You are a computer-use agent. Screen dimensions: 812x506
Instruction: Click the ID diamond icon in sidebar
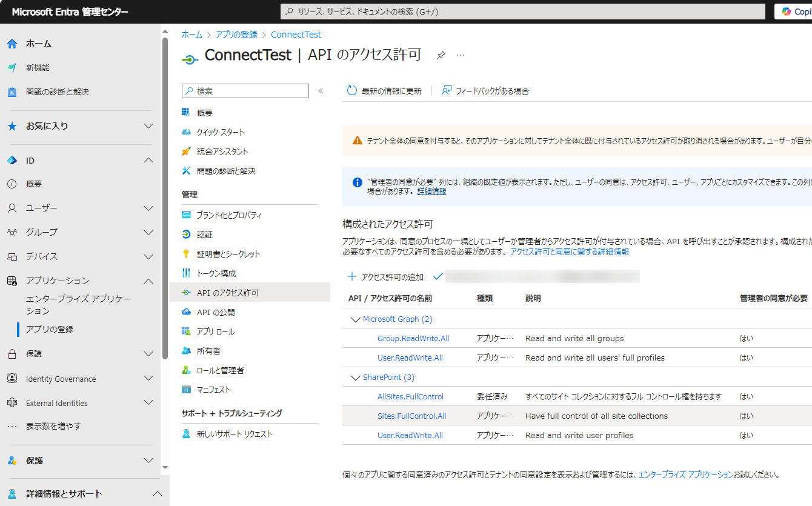(x=12, y=161)
